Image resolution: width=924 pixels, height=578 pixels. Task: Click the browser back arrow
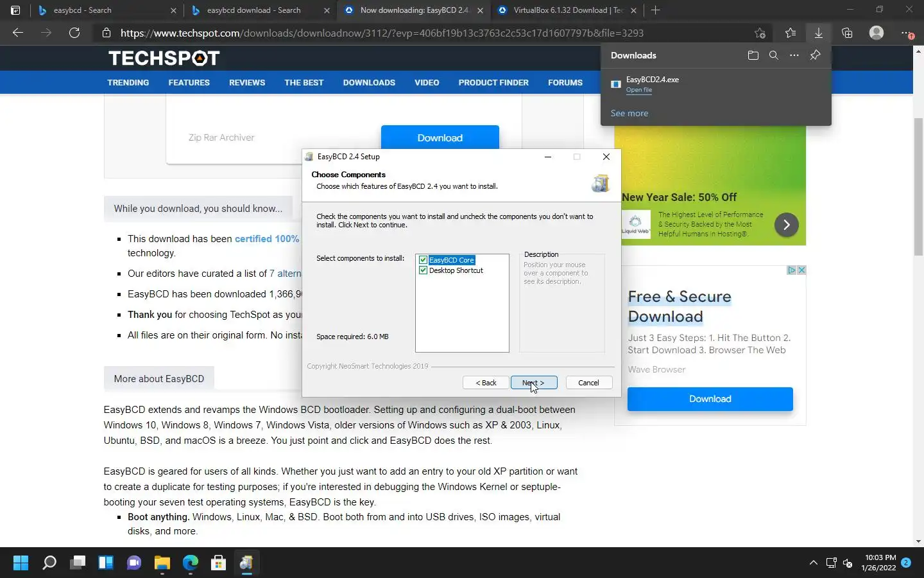(18, 33)
